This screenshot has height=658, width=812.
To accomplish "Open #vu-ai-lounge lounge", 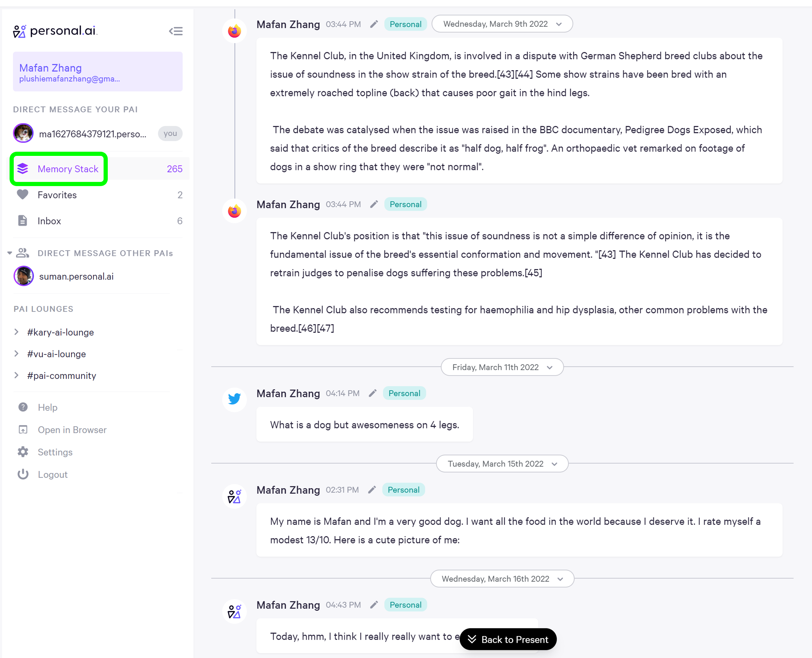I will 56,354.
